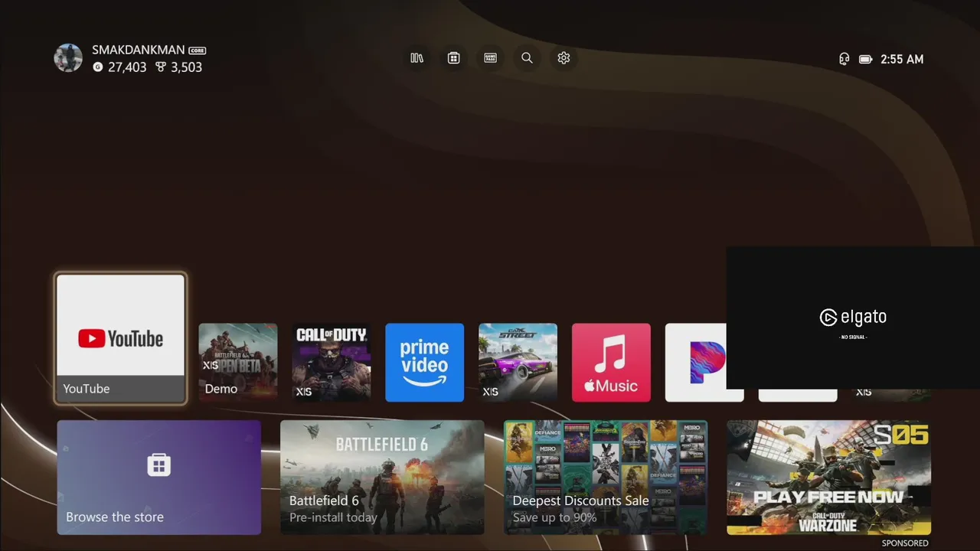Launch the Call of Duty tile
Viewport: 980px width, 551px height.
(332, 362)
